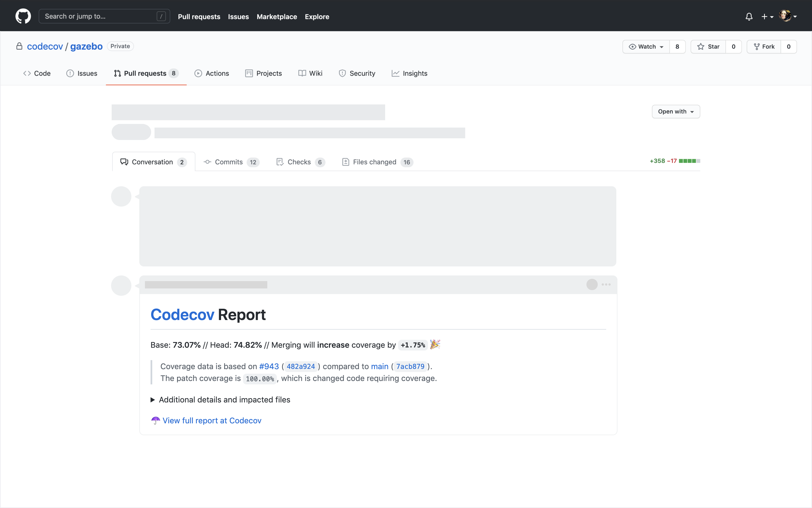Click the Codecov heading link
Screen dimensions: 812x508
point(182,315)
